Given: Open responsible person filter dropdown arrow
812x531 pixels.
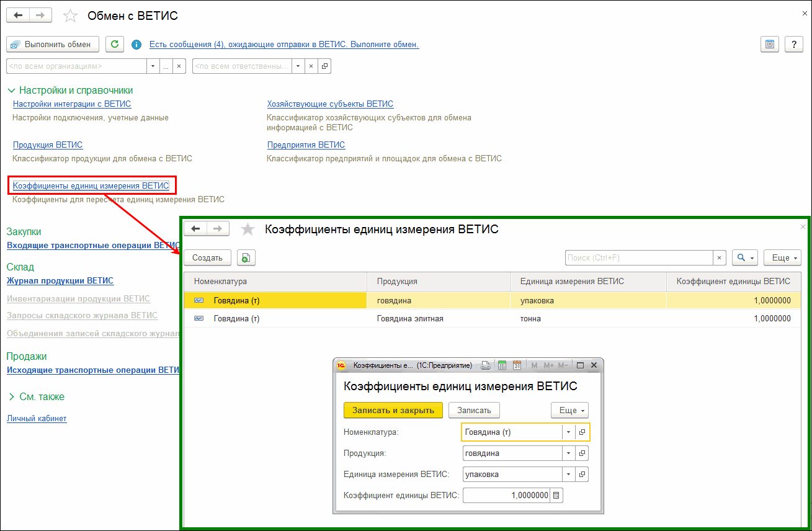Looking at the screenshot, I should pos(298,66).
